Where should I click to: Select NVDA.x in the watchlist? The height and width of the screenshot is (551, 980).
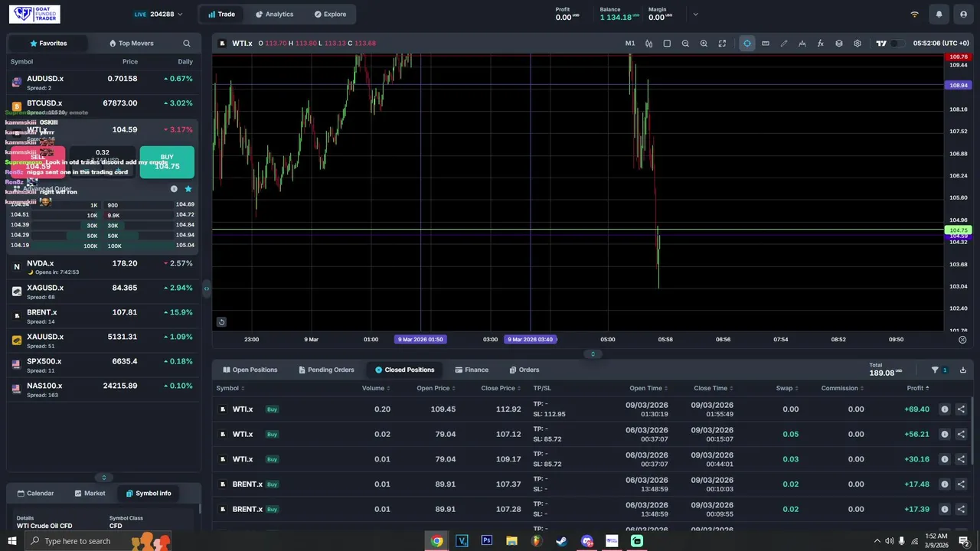(103, 267)
